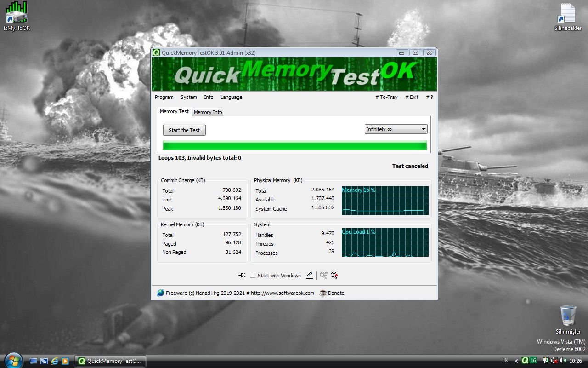Image resolution: width=588 pixels, height=368 pixels.
Task: Enable the Start with Windows checkbox
Action: click(253, 276)
